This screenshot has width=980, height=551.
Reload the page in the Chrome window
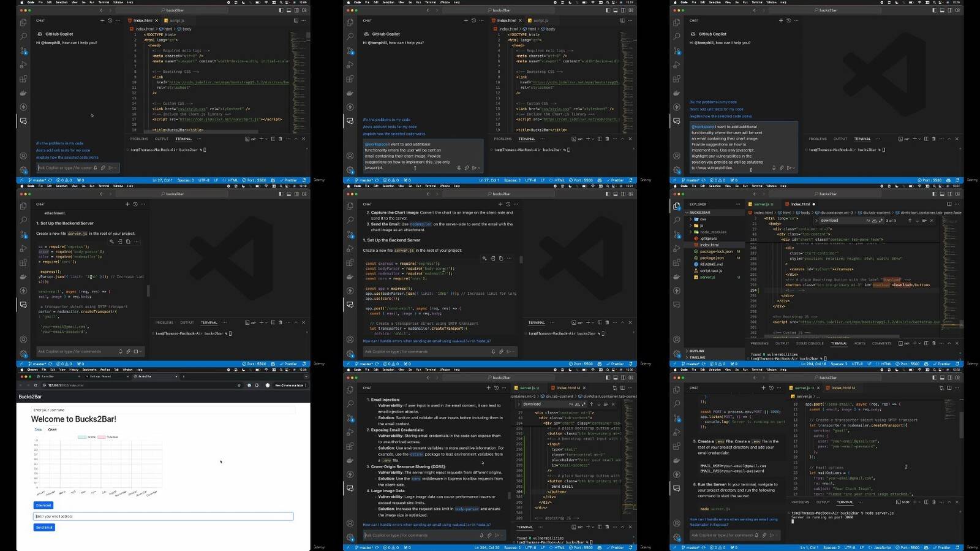(x=36, y=385)
